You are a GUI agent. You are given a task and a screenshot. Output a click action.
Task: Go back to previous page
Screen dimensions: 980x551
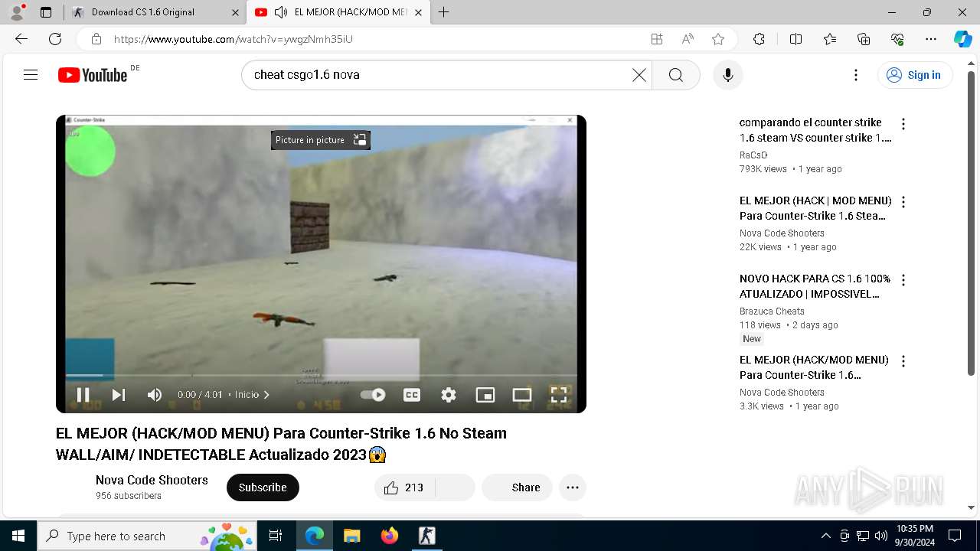click(21, 39)
